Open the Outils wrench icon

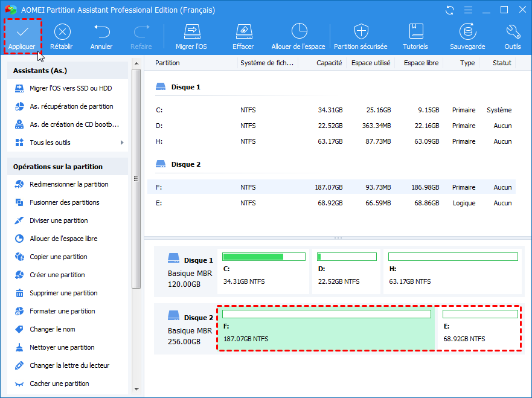pos(513,32)
